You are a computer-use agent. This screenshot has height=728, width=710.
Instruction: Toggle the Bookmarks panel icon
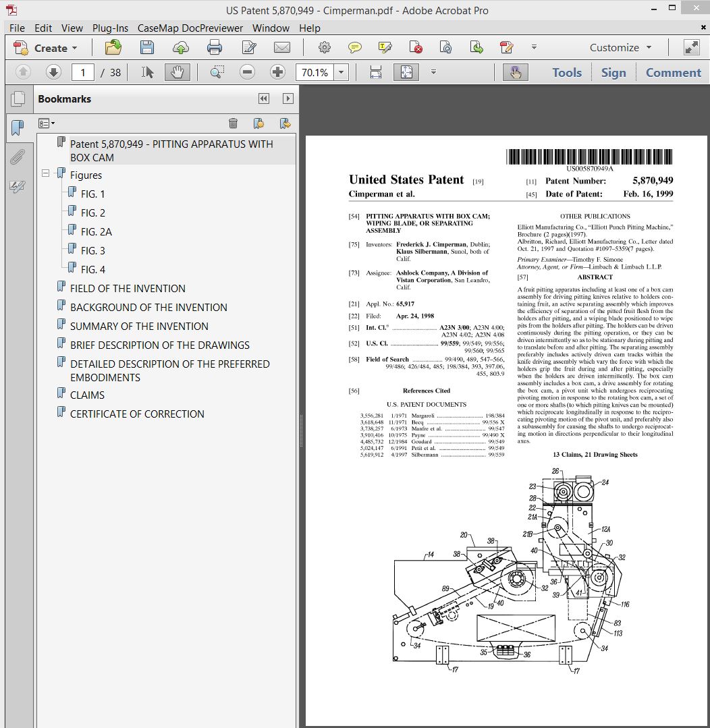click(x=18, y=128)
